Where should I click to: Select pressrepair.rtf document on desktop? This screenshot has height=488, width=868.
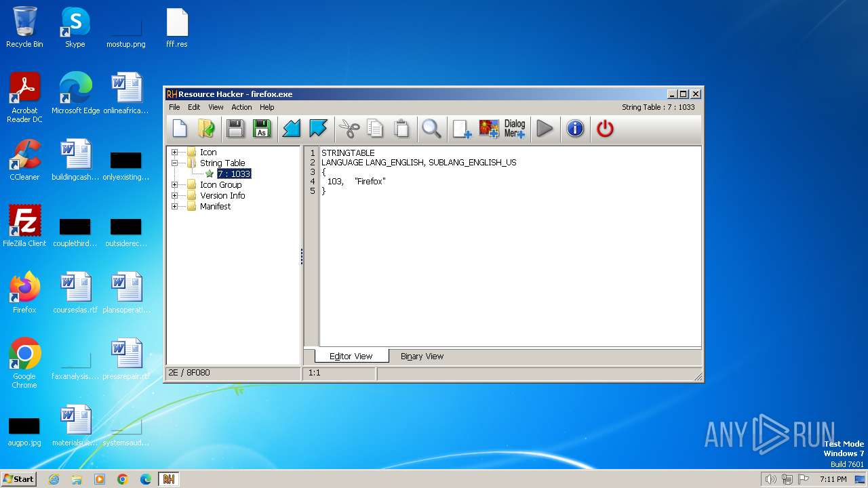[x=126, y=359]
